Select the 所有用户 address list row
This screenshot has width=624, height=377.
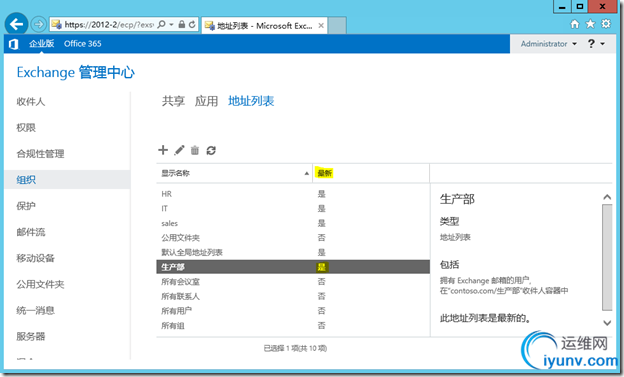click(x=293, y=311)
